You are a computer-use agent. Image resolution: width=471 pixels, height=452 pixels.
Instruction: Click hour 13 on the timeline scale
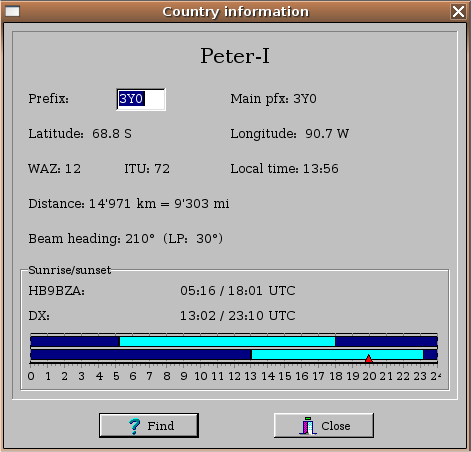point(251,376)
